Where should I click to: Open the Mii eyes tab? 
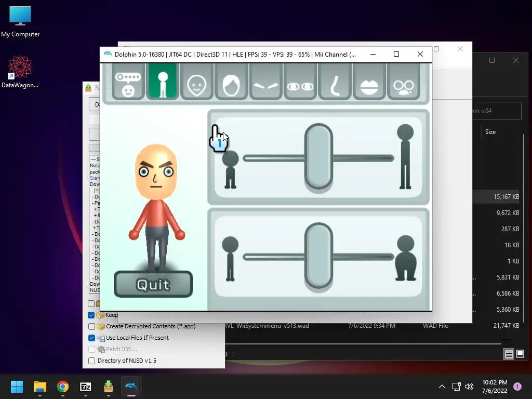coord(300,82)
